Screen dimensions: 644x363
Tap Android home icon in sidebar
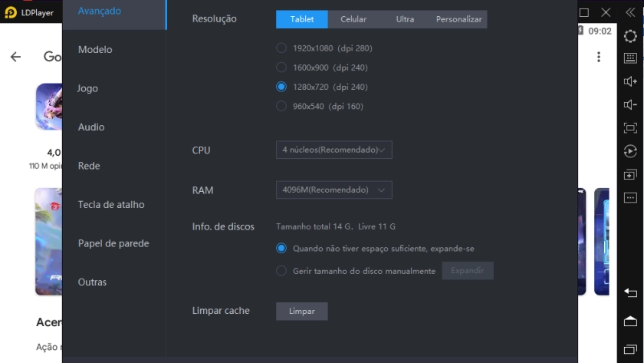[x=630, y=321]
